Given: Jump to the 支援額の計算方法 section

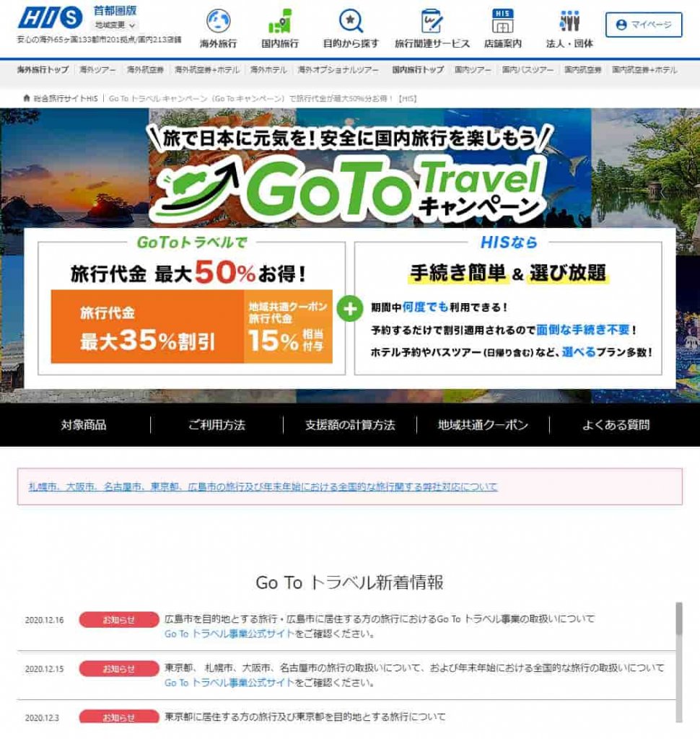Looking at the screenshot, I should pyautogui.click(x=350, y=424).
